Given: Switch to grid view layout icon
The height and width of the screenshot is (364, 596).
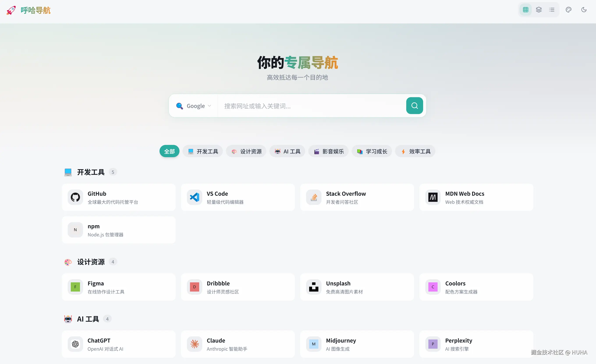Looking at the screenshot, I should pyautogui.click(x=525, y=10).
